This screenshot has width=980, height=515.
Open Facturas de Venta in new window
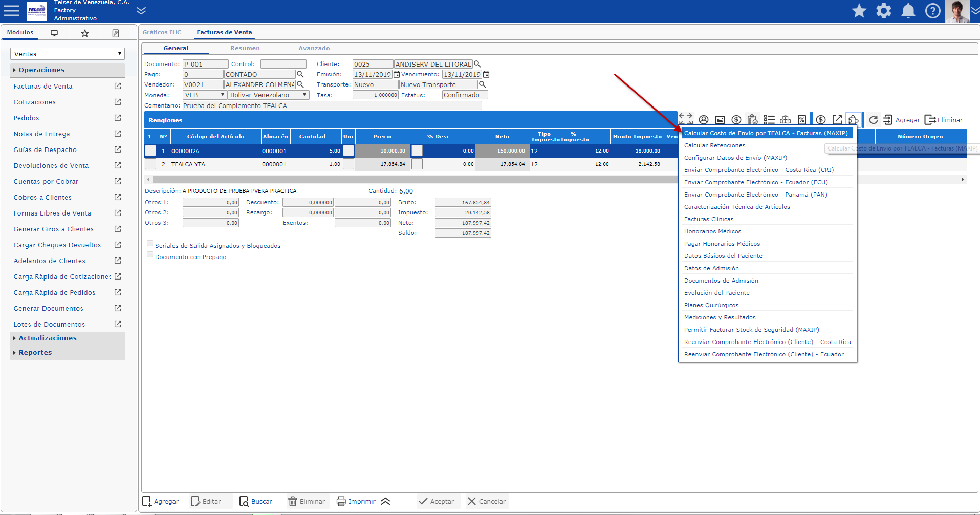118,86
